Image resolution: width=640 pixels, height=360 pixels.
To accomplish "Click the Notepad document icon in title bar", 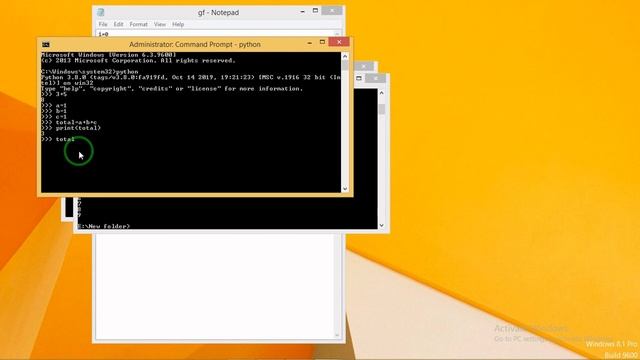I will (x=101, y=13).
